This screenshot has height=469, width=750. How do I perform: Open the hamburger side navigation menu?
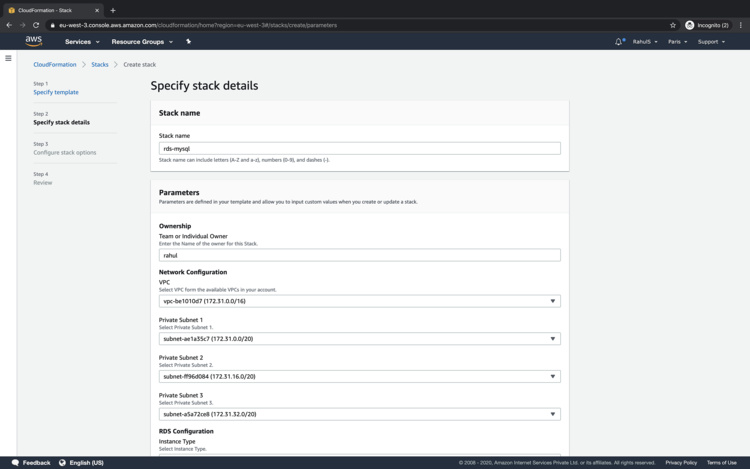[8, 59]
